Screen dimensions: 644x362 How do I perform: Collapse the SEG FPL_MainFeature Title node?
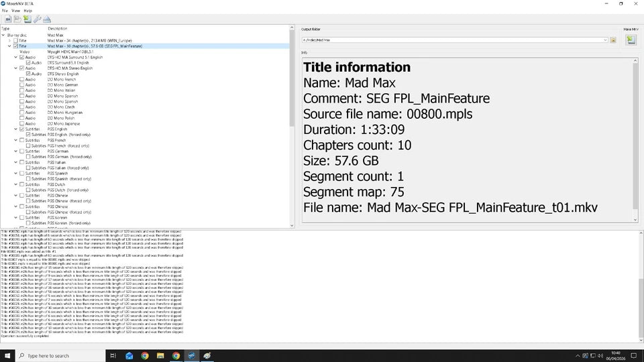click(x=9, y=46)
